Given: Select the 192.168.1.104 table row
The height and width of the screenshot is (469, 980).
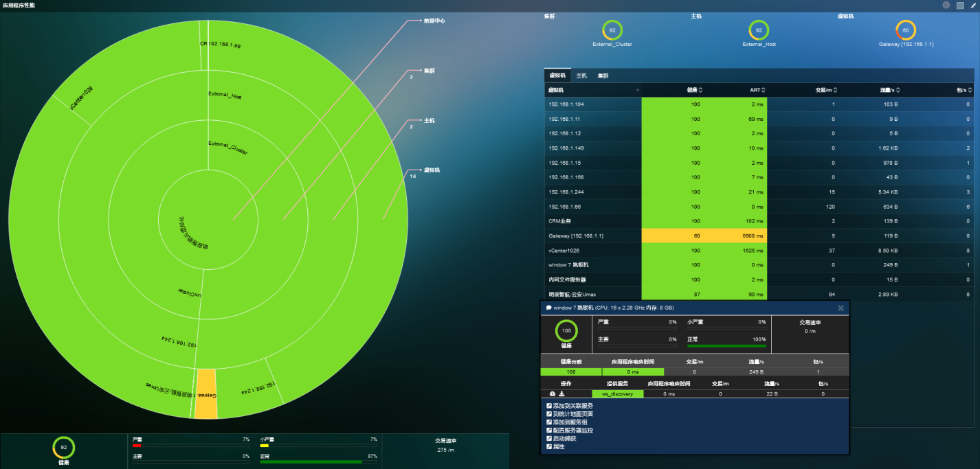Looking at the screenshot, I should click(759, 104).
